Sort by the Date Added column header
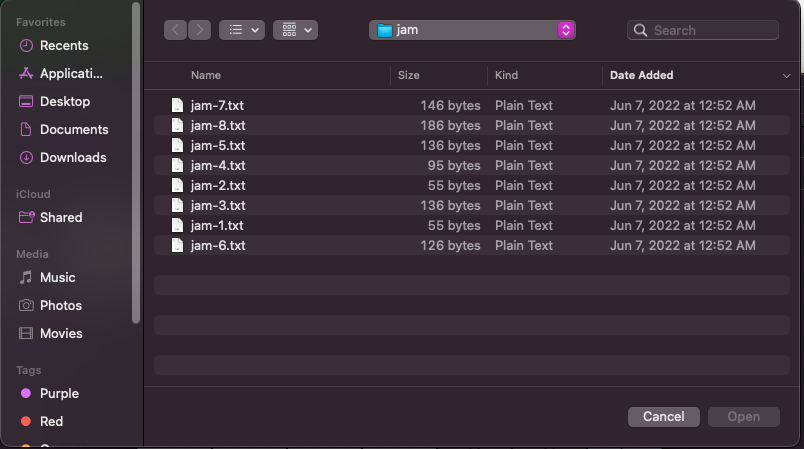 (641, 75)
